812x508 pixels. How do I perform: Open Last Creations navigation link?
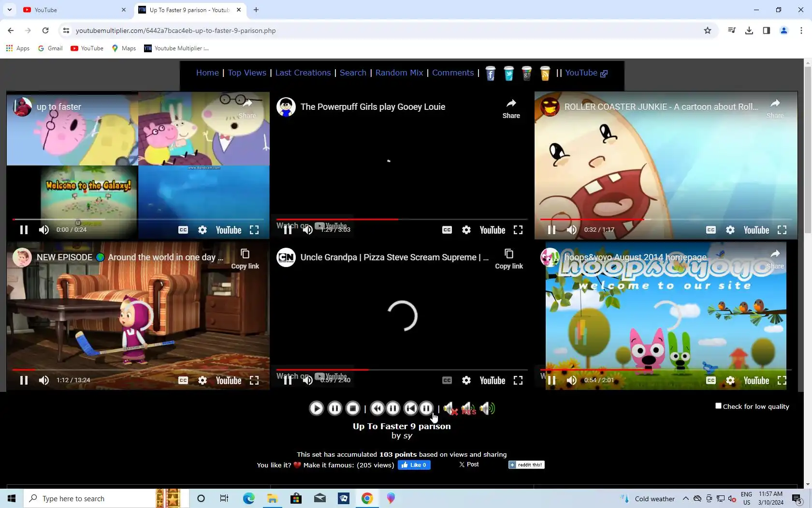[303, 73]
